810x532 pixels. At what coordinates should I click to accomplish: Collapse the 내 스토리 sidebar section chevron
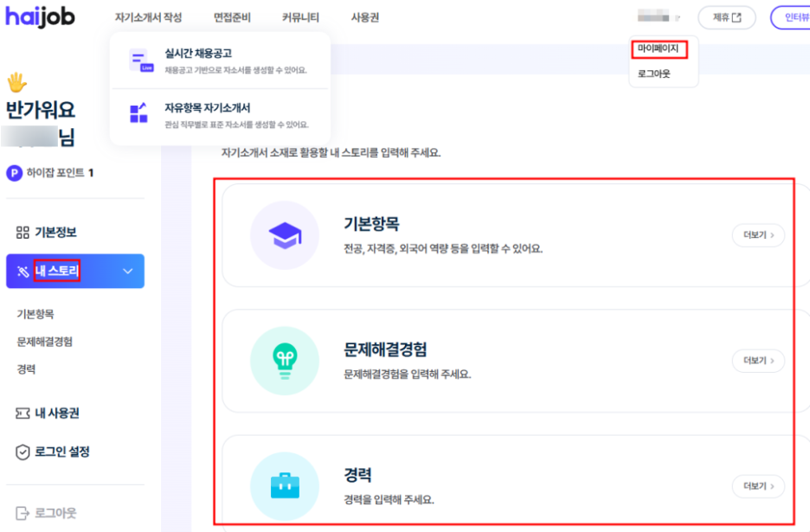[x=128, y=272]
